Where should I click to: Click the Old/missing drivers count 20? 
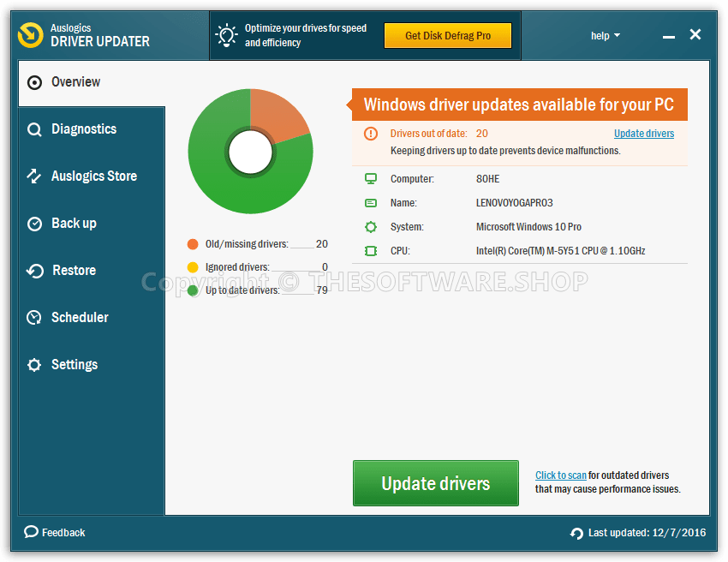pos(322,244)
